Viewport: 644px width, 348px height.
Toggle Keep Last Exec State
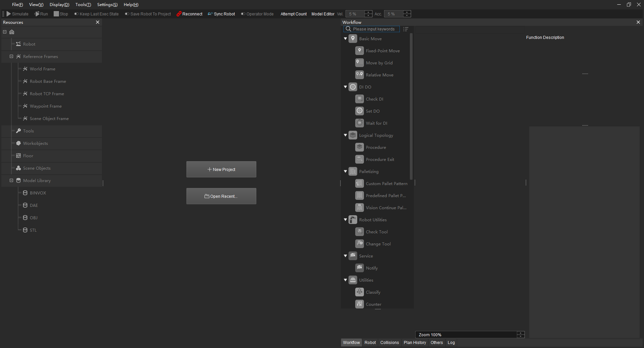[96, 14]
